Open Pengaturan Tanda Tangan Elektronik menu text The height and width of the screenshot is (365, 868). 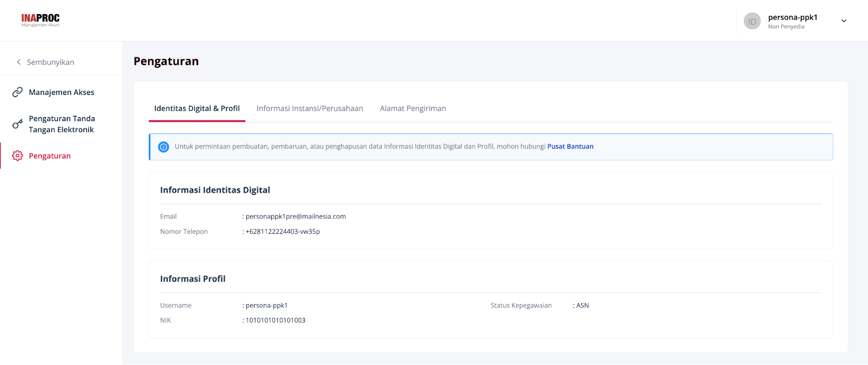pos(61,124)
